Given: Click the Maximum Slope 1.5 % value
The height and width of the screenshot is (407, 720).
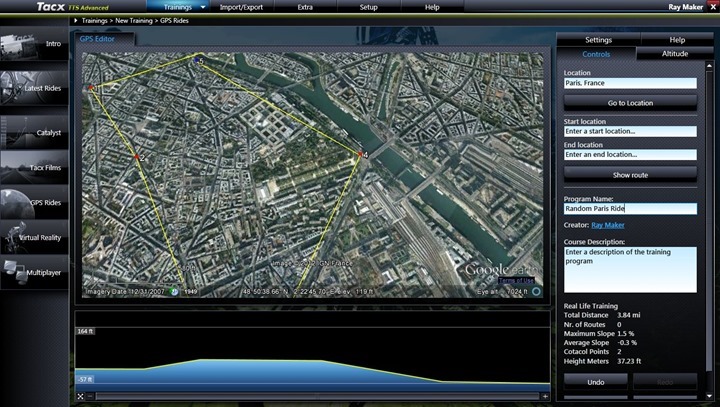Looking at the screenshot, I should click(x=625, y=334).
